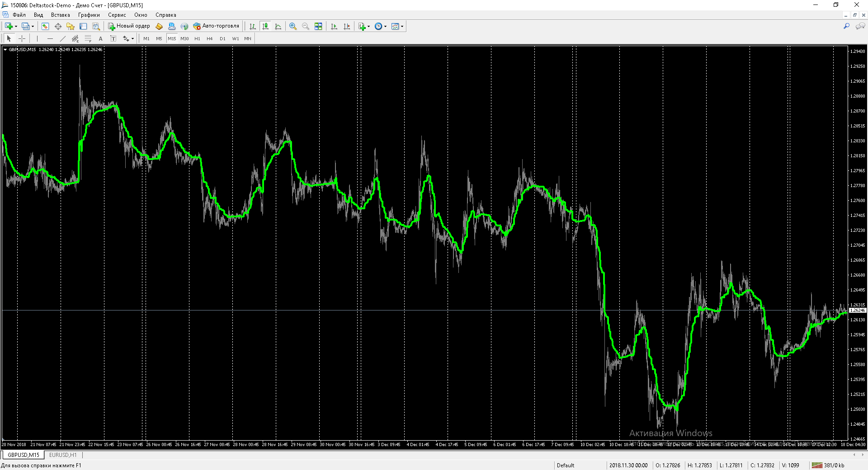This screenshot has height=470, width=868.
Task: Activate the crosshair cursor
Action: [22, 39]
